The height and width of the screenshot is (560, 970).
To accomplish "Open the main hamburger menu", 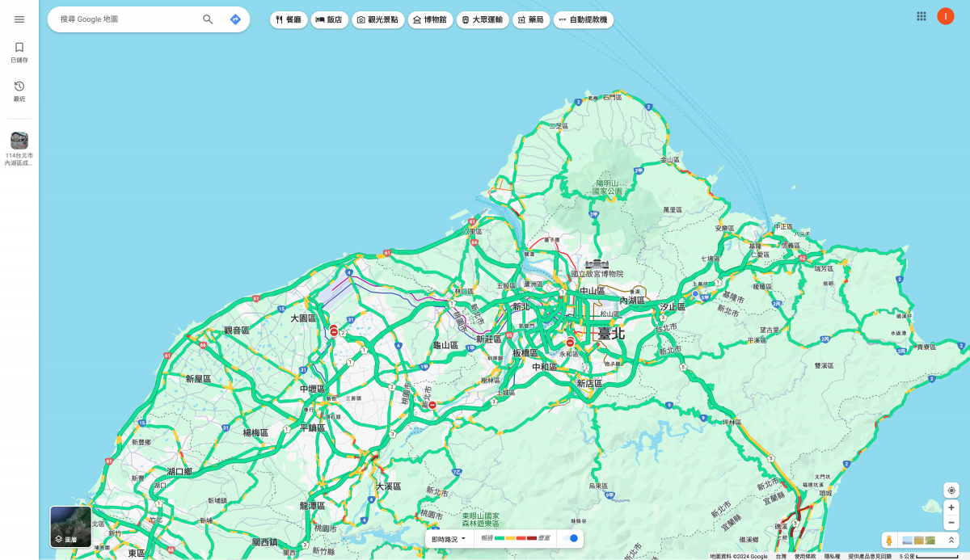I will tap(19, 19).
